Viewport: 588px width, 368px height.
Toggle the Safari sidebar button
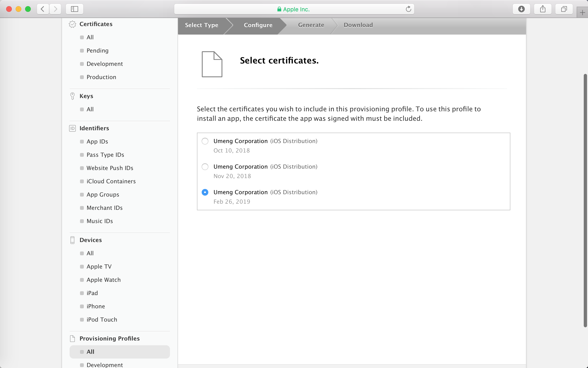(x=74, y=9)
